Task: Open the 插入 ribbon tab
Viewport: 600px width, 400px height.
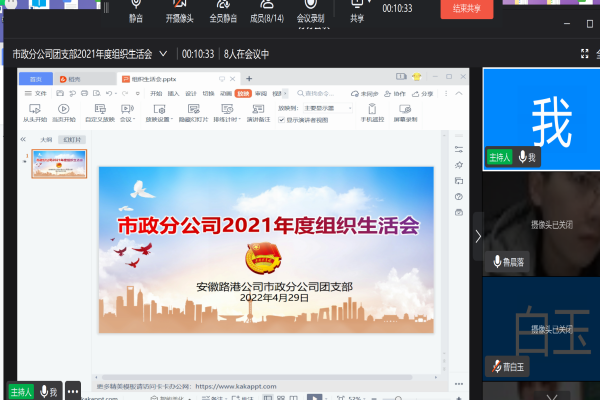Action: point(173,93)
